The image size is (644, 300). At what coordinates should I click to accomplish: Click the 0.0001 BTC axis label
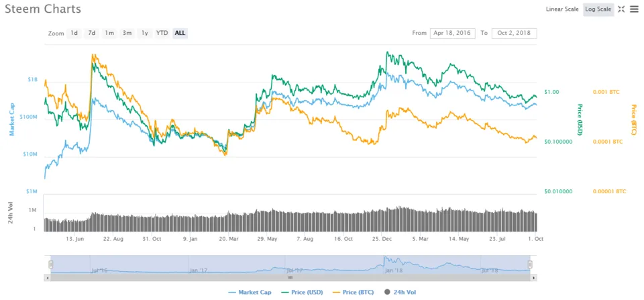[608, 142]
